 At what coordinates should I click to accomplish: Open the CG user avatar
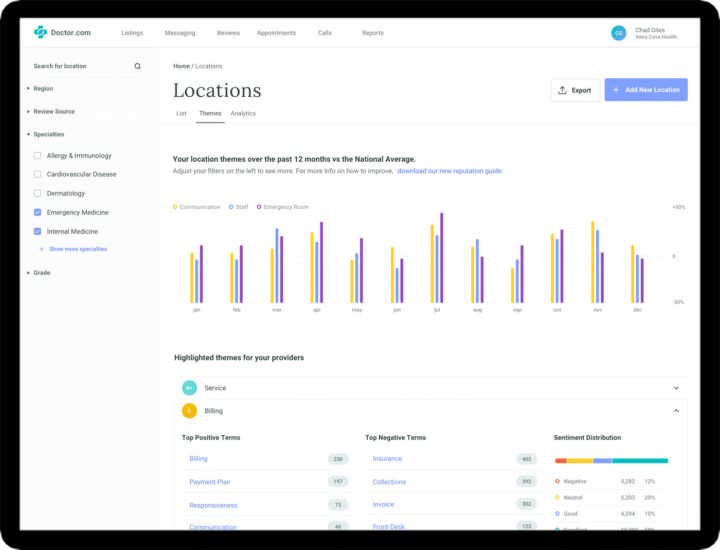[x=619, y=33]
